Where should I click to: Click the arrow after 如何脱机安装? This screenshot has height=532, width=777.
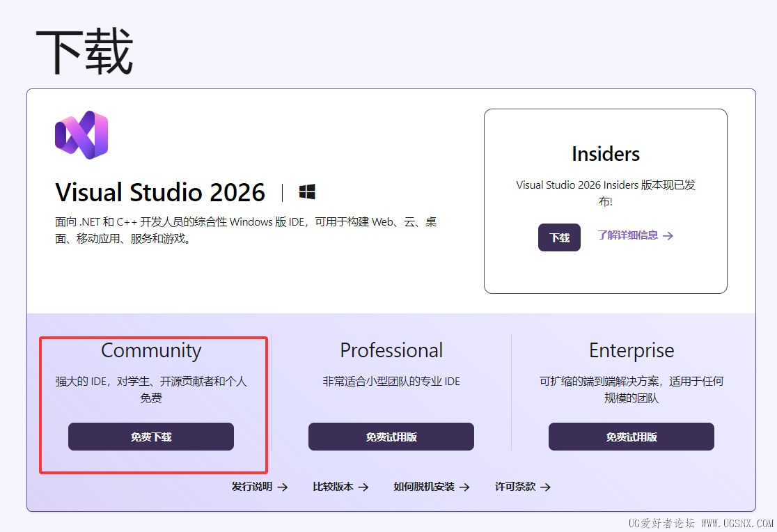tap(464, 487)
